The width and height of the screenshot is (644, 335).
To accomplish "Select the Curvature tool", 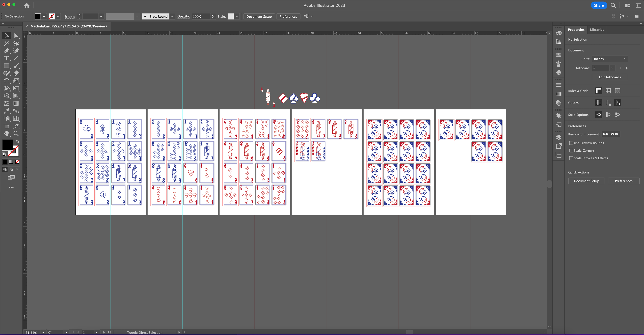I will pyautogui.click(x=16, y=51).
